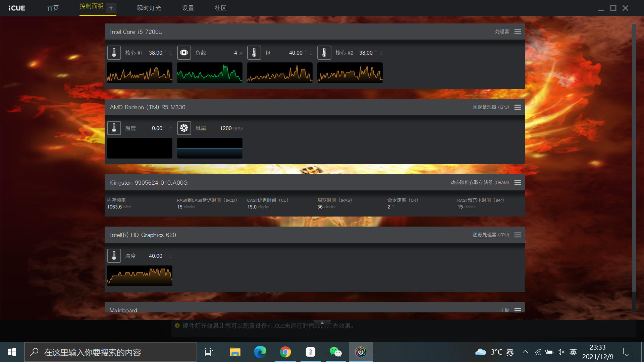The image size is (644, 362).
Task: Open Intel Core i5 7200U panel menu
Action: pos(518,32)
